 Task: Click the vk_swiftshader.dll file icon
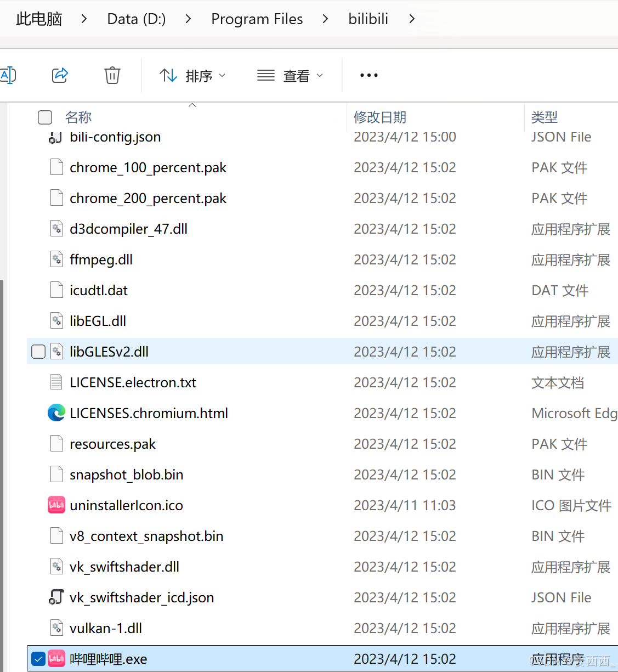[56, 567]
